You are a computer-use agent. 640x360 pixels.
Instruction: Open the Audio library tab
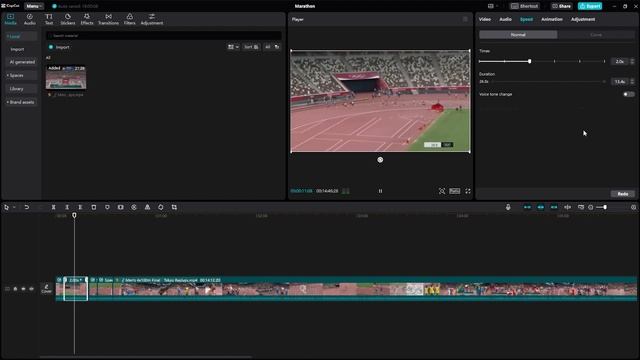(30, 19)
